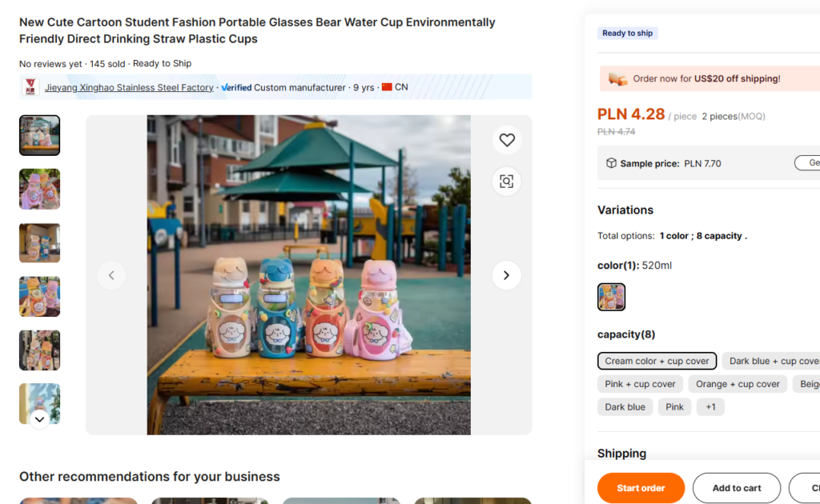820x504 pixels.
Task: View second product thumbnail with pink bottles
Action: coord(39,189)
